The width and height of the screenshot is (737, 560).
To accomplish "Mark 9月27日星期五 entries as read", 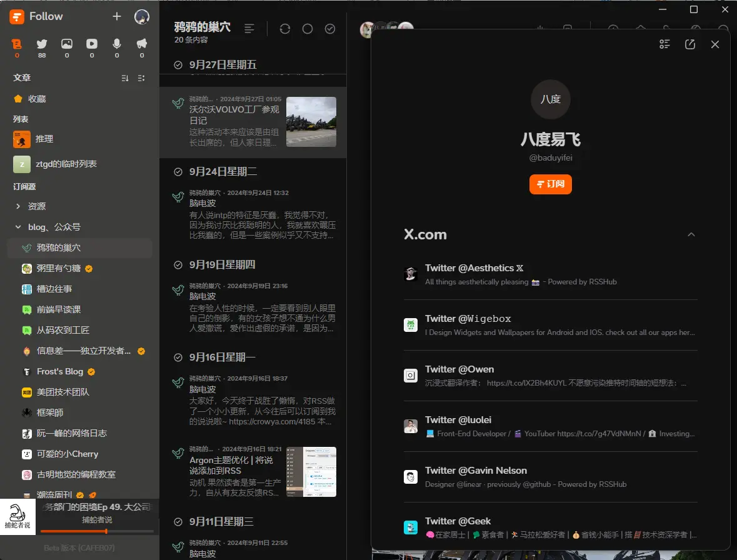I will [178, 65].
